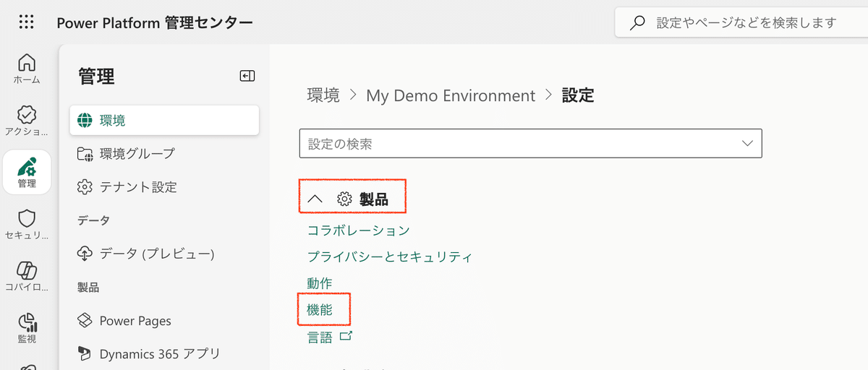
Task: Collapse the 製品 section chevron
Action: click(x=315, y=199)
